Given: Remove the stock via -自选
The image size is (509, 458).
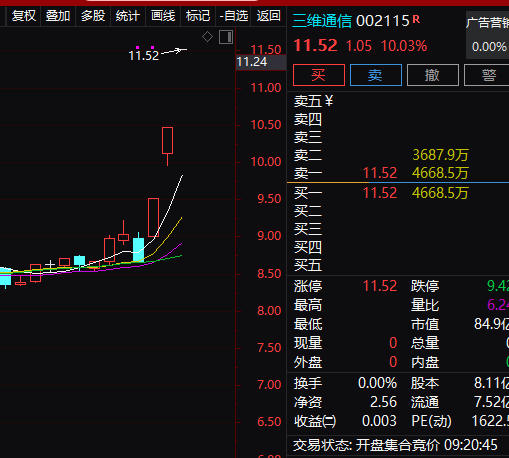Looking at the screenshot, I should click(x=234, y=16).
